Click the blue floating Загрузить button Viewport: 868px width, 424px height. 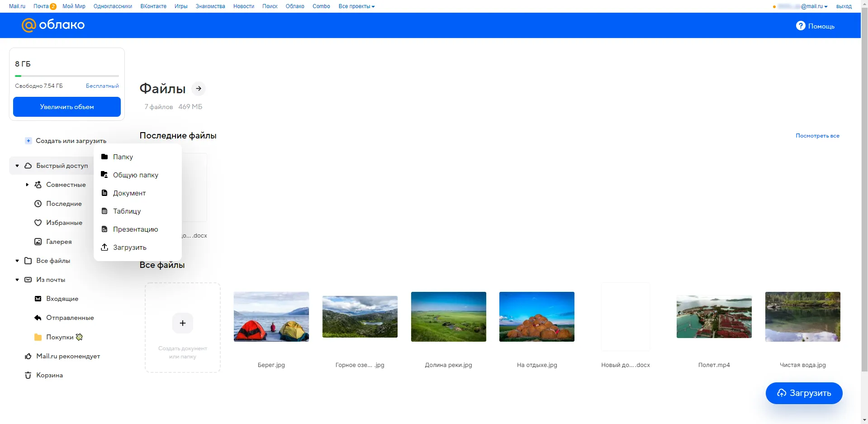coord(804,393)
